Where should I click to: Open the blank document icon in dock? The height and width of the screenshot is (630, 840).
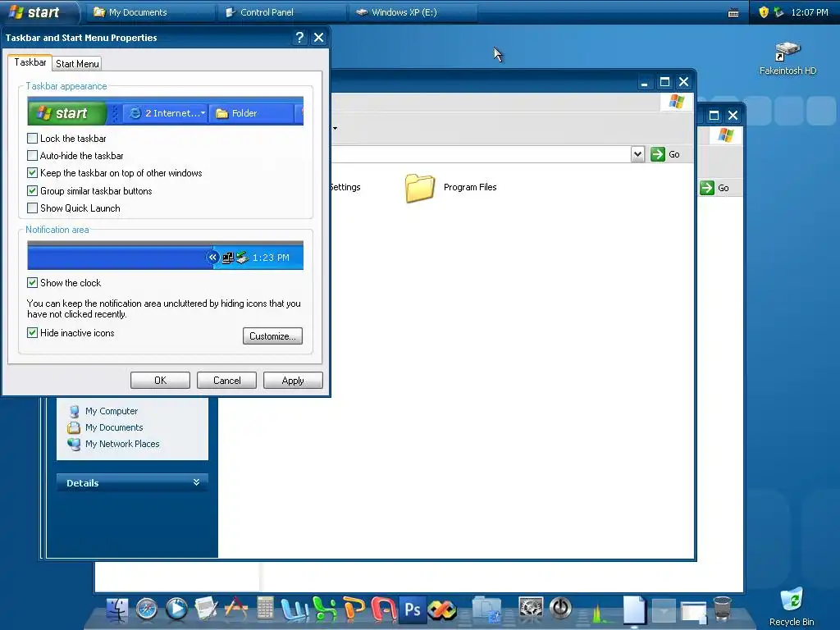(634, 609)
